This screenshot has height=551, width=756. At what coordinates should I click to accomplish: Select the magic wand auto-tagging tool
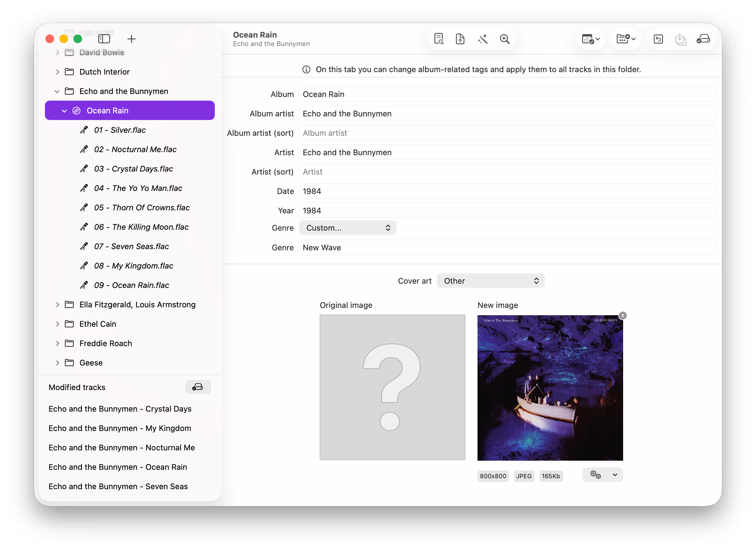click(483, 39)
